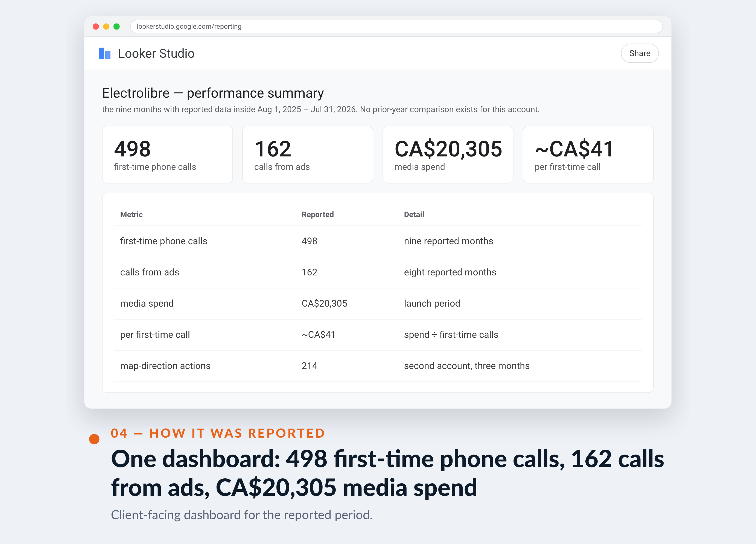Click the 'nine reported months' detail cell
The width and height of the screenshot is (756, 544).
click(x=448, y=241)
